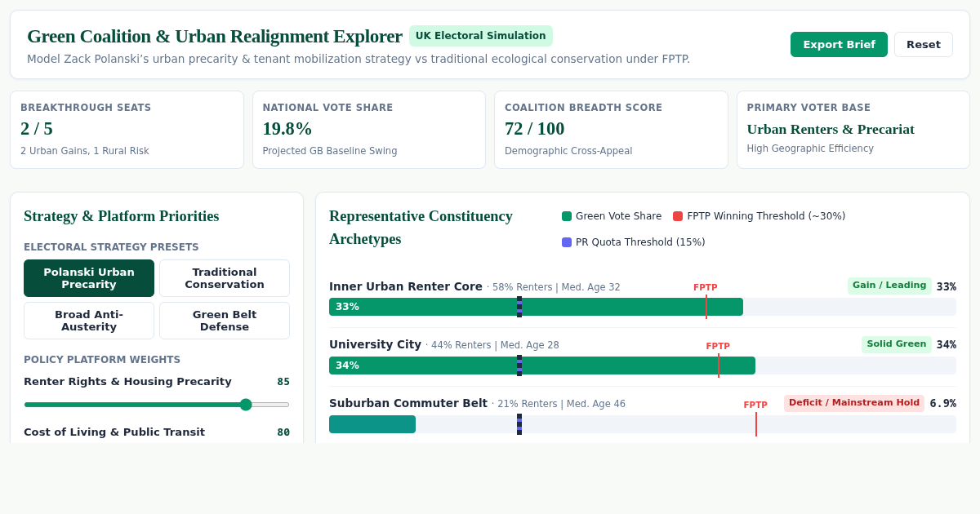Viewport: 980px width, 514px height.
Task: Click the 6.9% Suburban vote share value
Action: pyautogui.click(x=943, y=403)
